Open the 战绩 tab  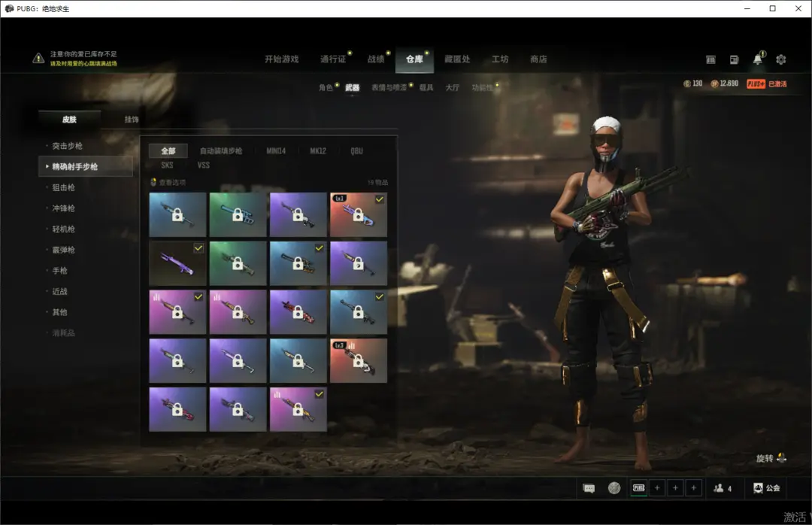click(x=376, y=59)
